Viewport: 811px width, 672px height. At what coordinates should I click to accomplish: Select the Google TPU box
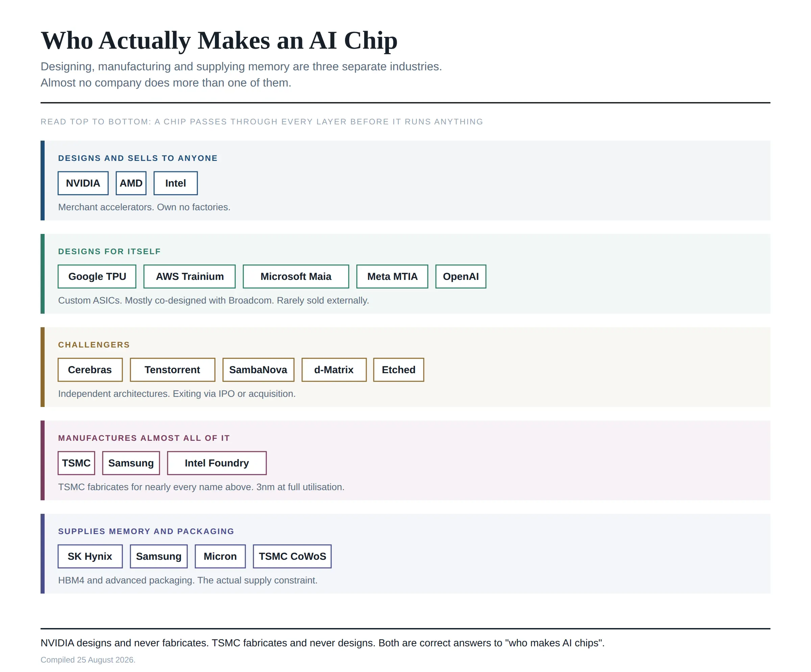point(97,277)
